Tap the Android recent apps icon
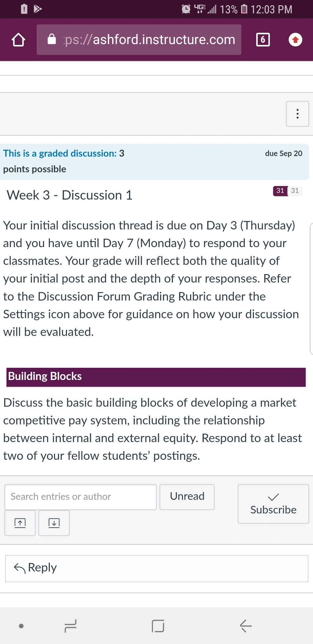Image resolution: width=313 pixels, height=644 pixels. click(x=71, y=626)
